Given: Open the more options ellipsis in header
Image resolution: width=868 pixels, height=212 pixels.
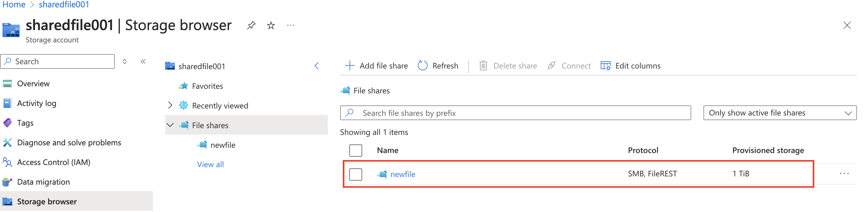Looking at the screenshot, I should coord(290,25).
